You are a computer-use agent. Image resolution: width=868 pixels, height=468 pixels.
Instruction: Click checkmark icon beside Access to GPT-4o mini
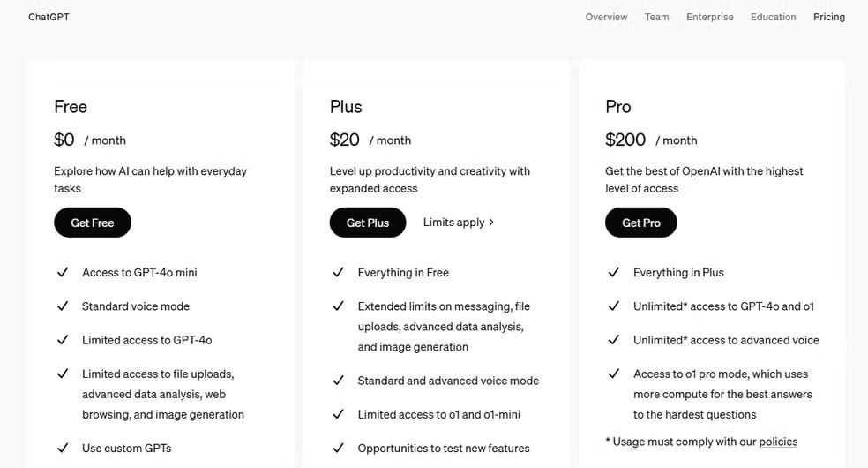click(x=63, y=272)
